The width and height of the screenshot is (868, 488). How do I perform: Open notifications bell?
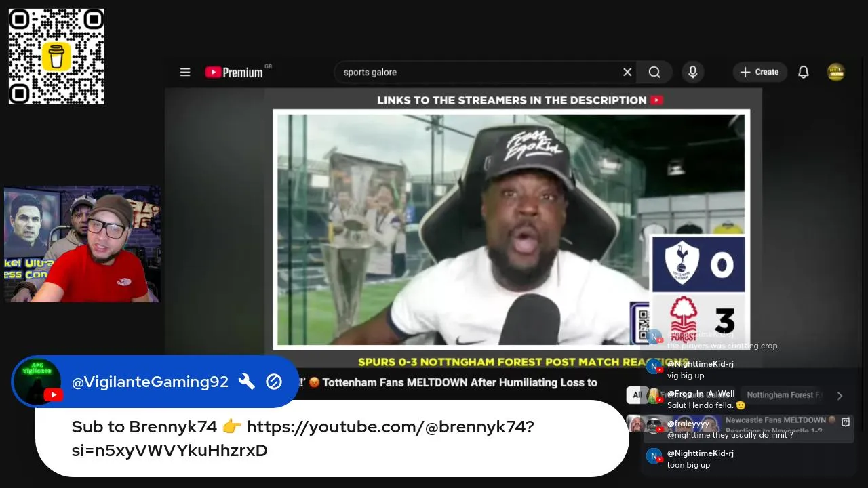coord(804,72)
